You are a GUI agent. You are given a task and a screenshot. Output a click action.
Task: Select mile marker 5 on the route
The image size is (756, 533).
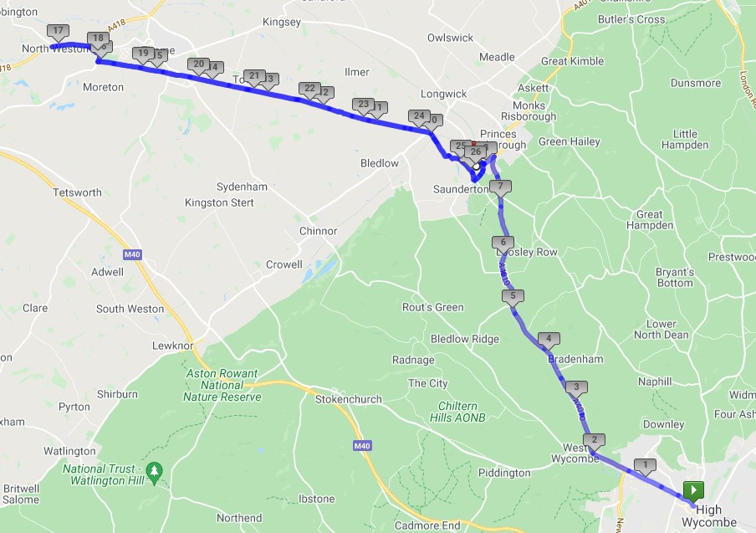pos(513,297)
